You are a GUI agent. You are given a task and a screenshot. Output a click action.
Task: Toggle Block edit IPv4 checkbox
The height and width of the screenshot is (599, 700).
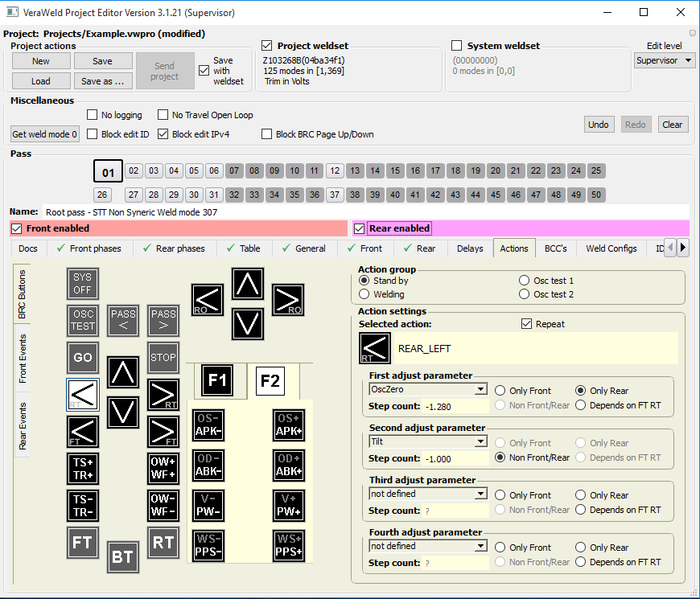click(x=163, y=133)
